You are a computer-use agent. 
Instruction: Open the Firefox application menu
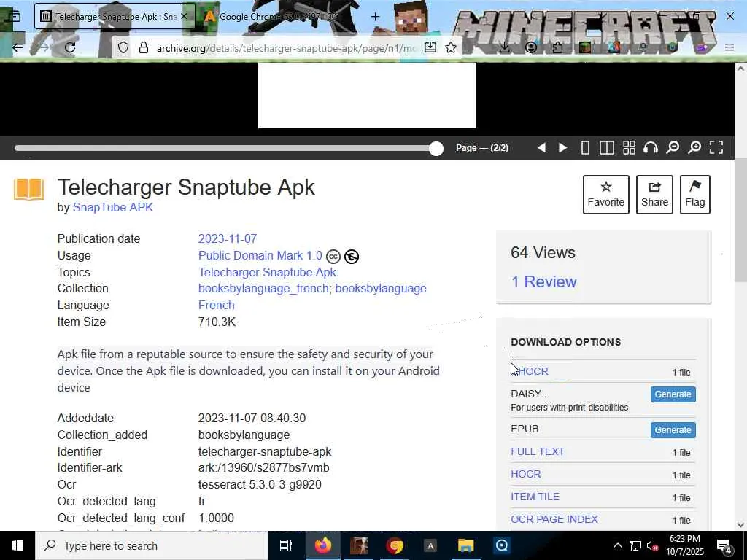pyautogui.click(x=729, y=47)
